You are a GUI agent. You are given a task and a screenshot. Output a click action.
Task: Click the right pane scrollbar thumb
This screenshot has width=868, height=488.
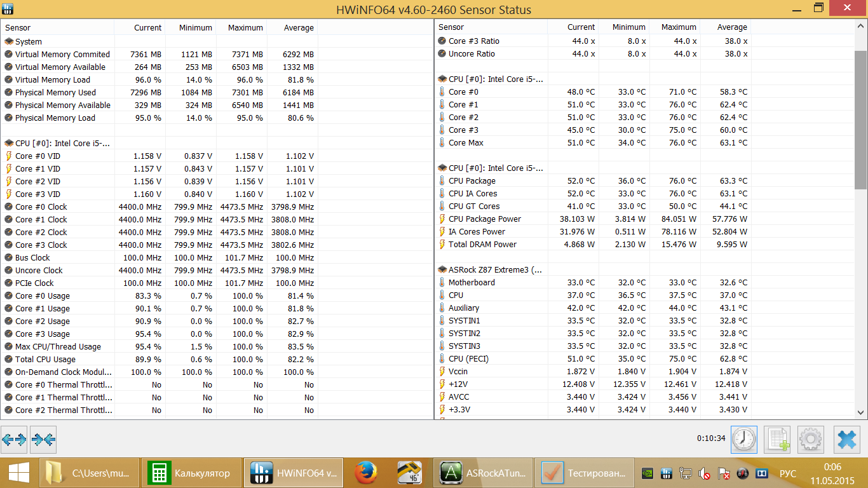click(x=861, y=120)
